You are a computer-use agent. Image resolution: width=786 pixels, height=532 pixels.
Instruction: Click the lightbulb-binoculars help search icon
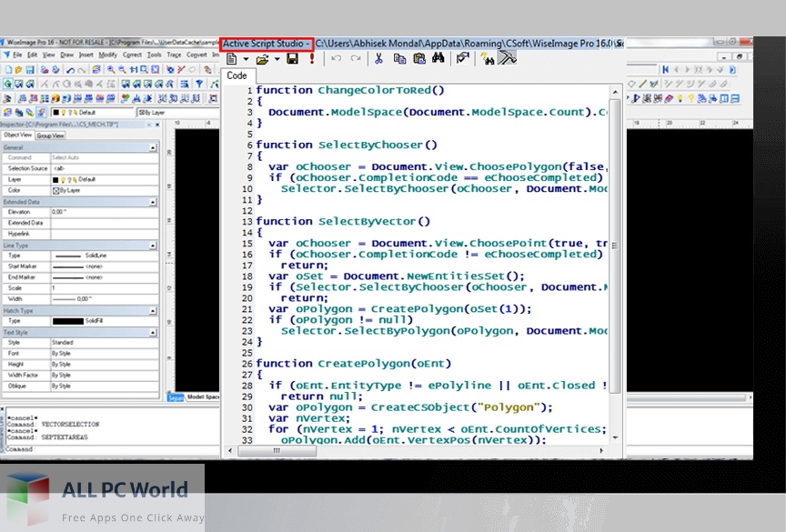(x=488, y=59)
